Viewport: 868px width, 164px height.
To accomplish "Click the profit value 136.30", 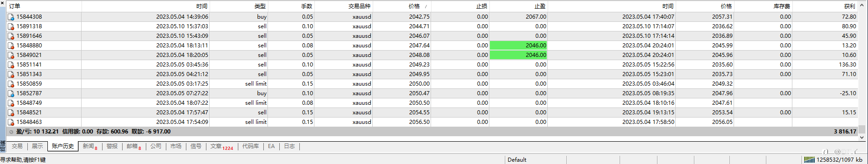I will 847,65.
